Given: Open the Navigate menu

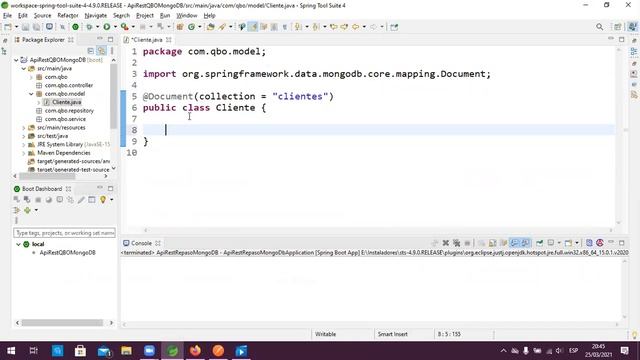Looking at the screenshot, I should (x=96, y=16).
